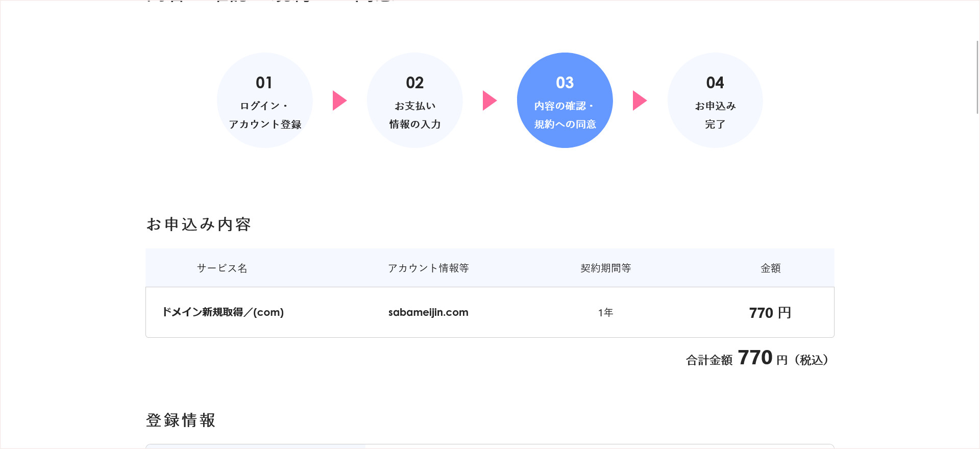
Task: Click the お申込み内容 section heading
Action: 199,224
